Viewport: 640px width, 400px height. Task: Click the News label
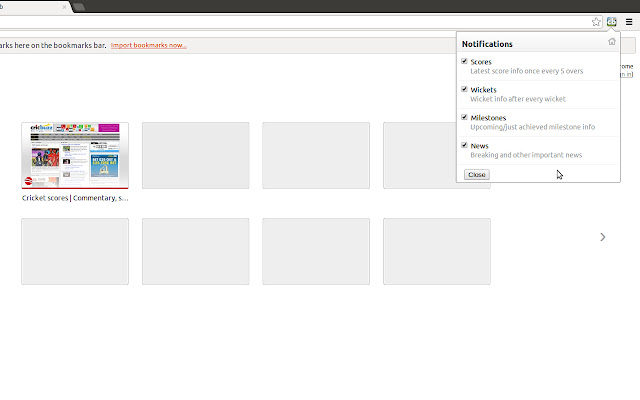(x=479, y=146)
